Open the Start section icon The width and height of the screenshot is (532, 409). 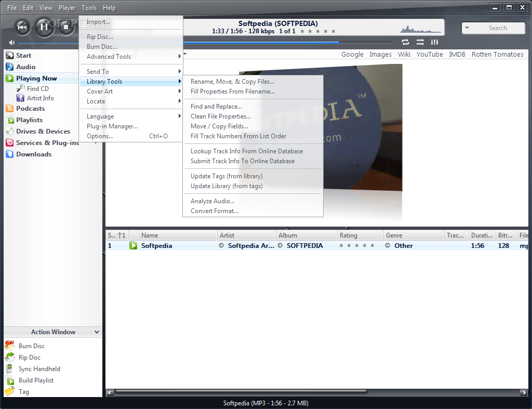point(10,55)
